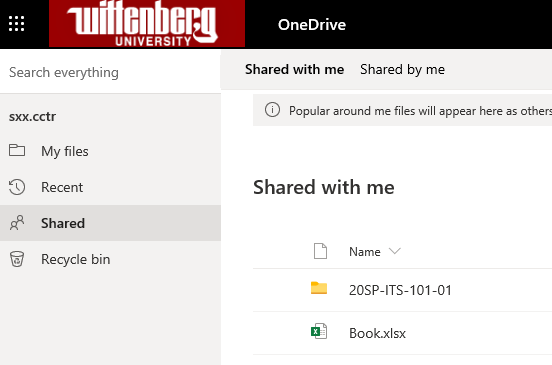
Task: Open the 20SP-ITS-101-01 folder
Action: [400, 290]
